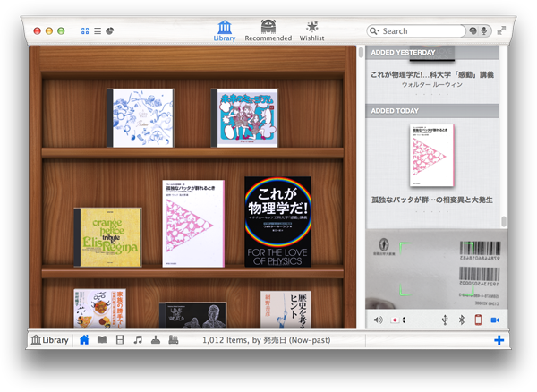This screenshot has width=537, height=392.
Task: Switch to the Recommended tab
Action: (268, 30)
